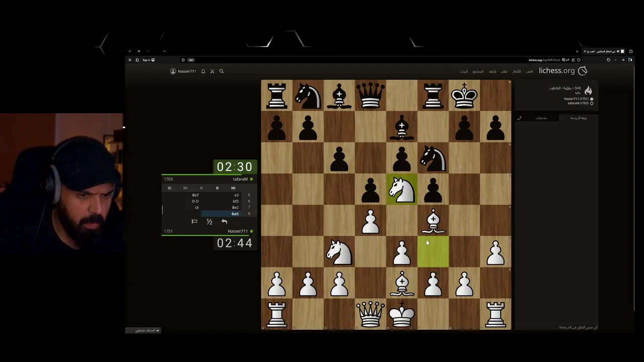Click the resign flag icon
Image resolution: width=644 pixels, height=362 pixels.
coord(194,222)
